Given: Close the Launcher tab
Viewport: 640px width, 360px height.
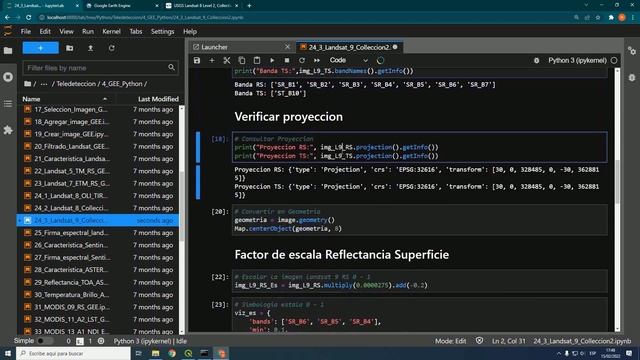Looking at the screenshot, I should pos(287,47).
